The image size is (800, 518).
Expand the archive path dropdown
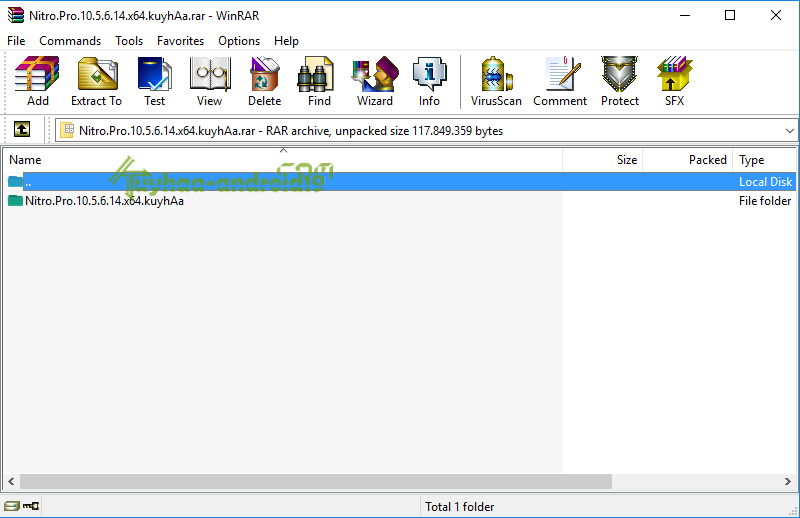[789, 131]
